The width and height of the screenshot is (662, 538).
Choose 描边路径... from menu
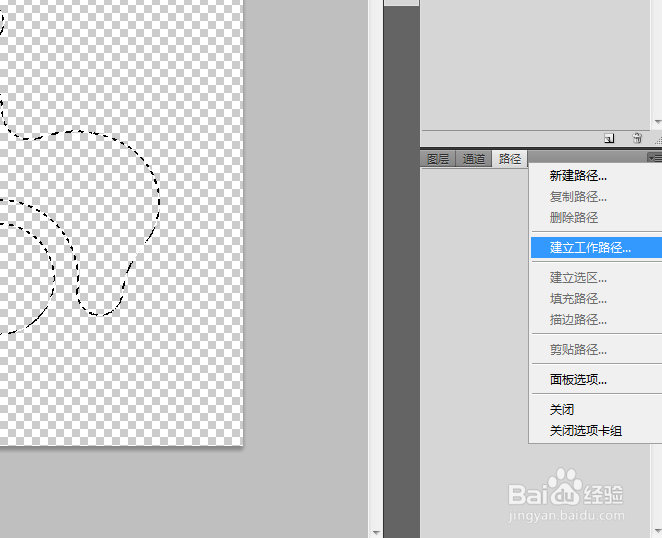click(x=596, y=320)
